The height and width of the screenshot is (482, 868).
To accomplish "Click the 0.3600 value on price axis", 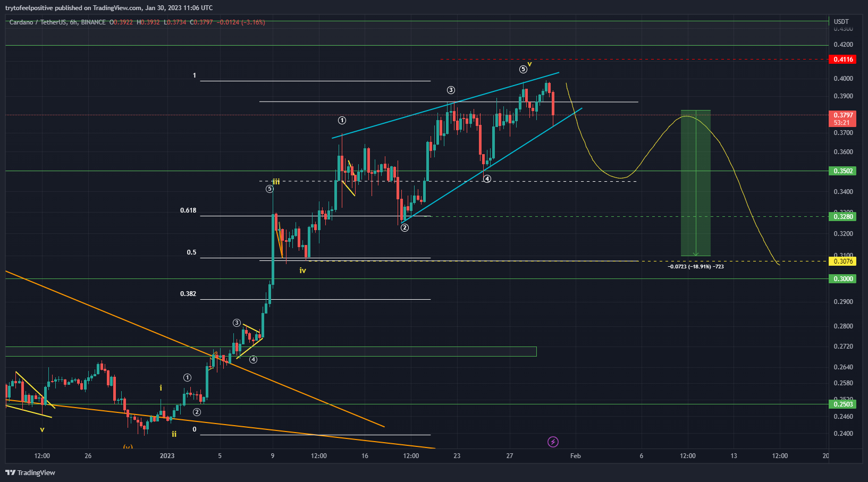I will [x=843, y=152].
